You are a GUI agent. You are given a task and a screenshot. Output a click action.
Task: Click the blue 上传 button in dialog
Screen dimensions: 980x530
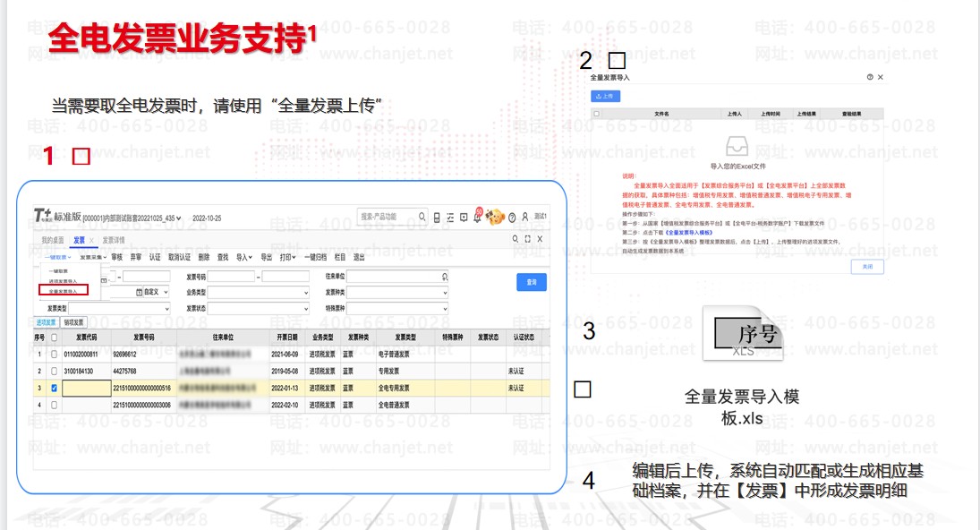click(605, 97)
